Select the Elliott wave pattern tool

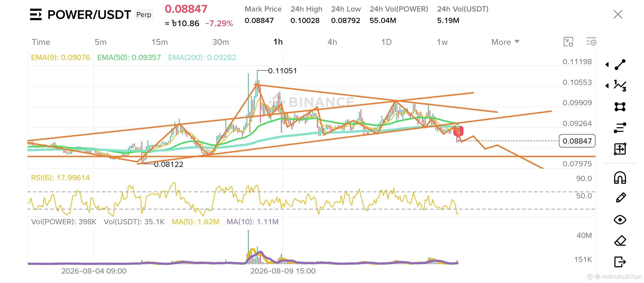pos(620,86)
